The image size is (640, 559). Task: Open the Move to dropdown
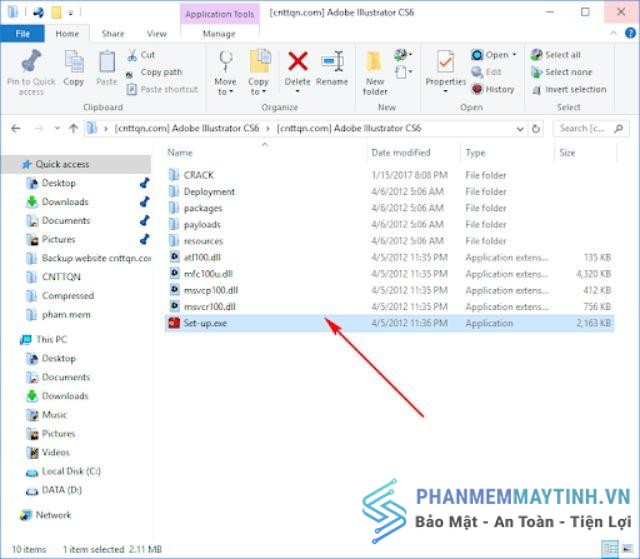225,73
